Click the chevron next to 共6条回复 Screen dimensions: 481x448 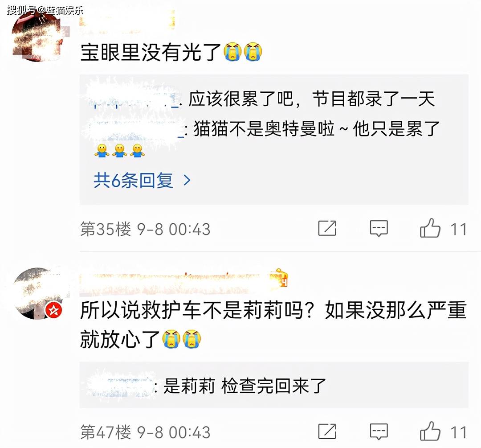pyautogui.click(x=187, y=180)
